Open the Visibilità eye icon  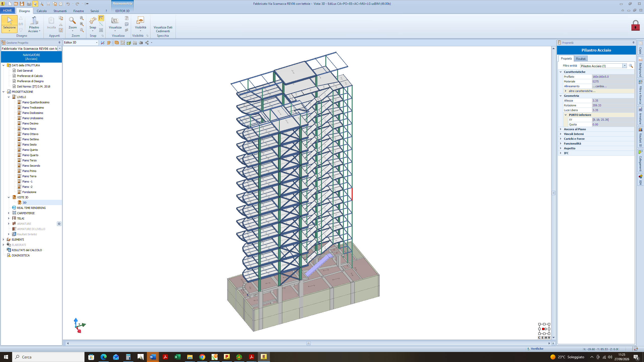[140, 21]
